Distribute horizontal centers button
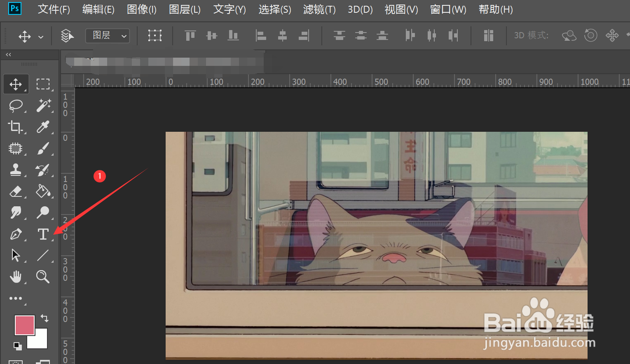 [x=432, y=36]
